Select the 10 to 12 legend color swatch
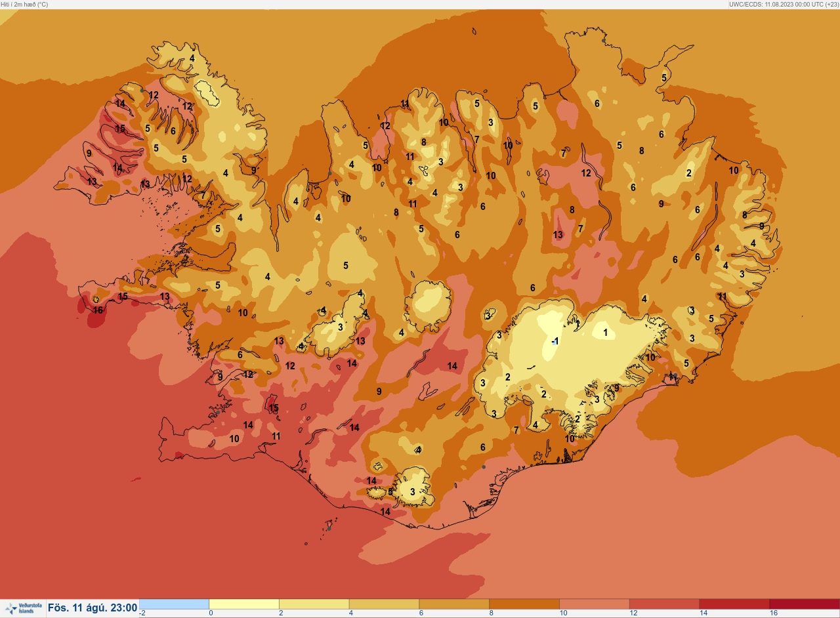Image resolution: width=840 pixels, height=618 pixels. click(594, 604)
